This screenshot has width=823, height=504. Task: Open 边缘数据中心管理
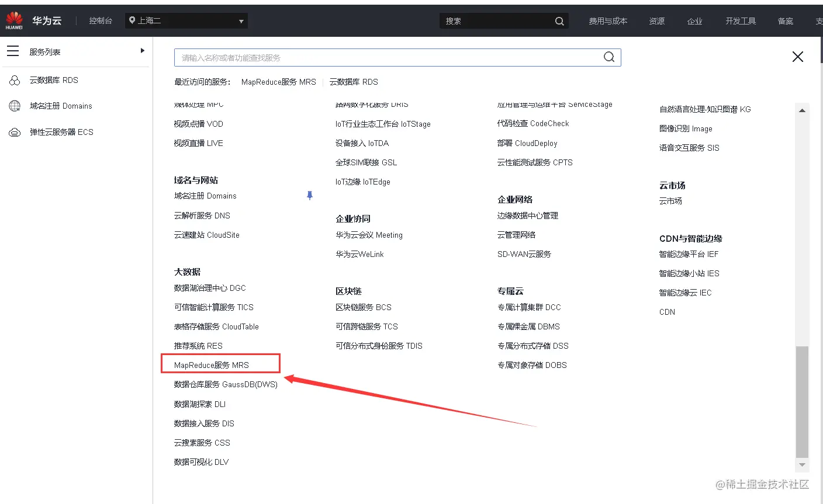click(x=528, y=215)
